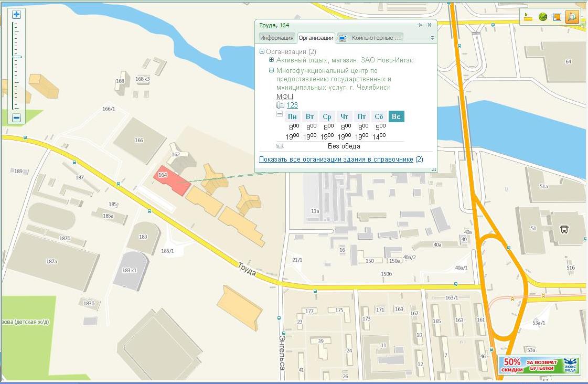Switch to the Информация tab
The height and width of the screenshot is (384, 588).
(276, 38)
